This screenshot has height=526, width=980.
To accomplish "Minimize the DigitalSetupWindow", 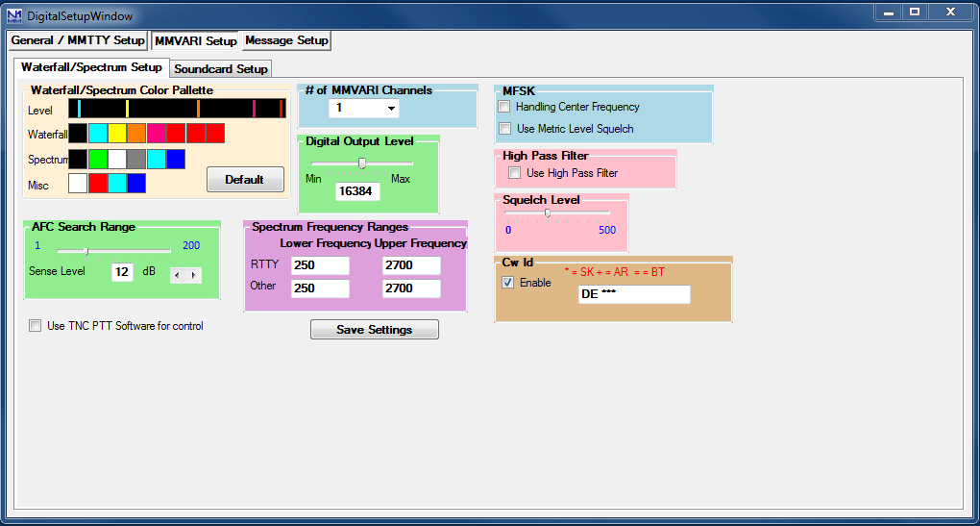I will 888,12.
